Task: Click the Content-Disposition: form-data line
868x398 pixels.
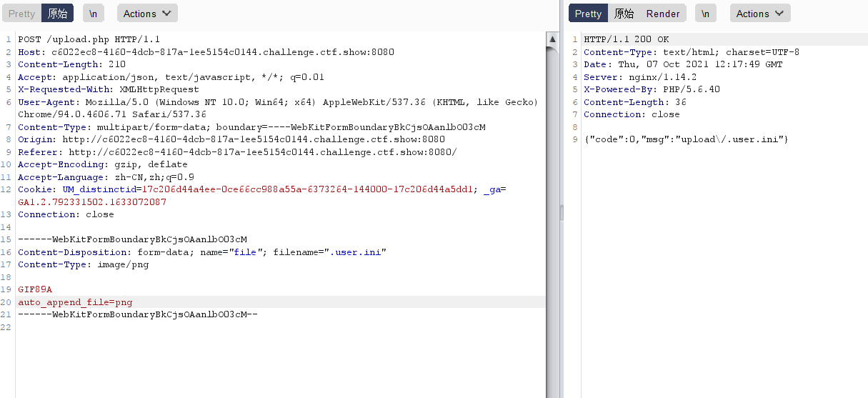Action: tap(201, 252)
